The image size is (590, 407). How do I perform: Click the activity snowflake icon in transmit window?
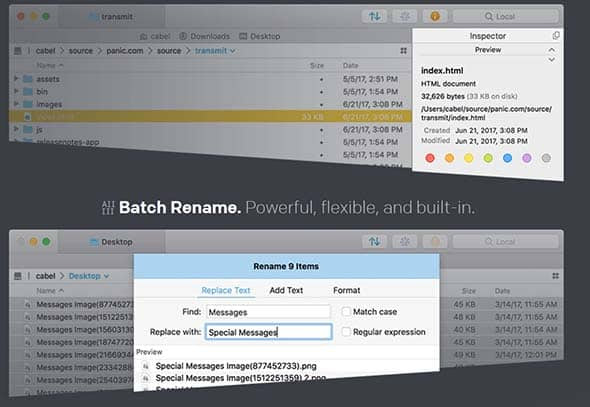[405, 16]
